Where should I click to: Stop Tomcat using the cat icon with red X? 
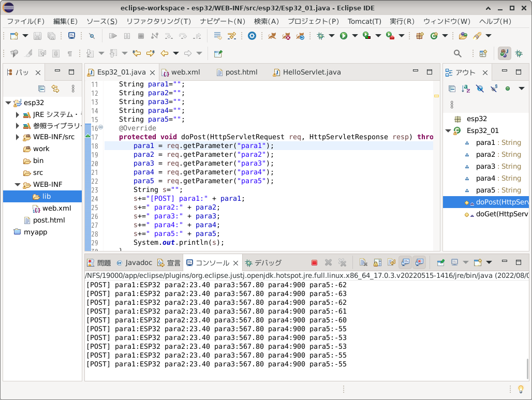point(286,36)
